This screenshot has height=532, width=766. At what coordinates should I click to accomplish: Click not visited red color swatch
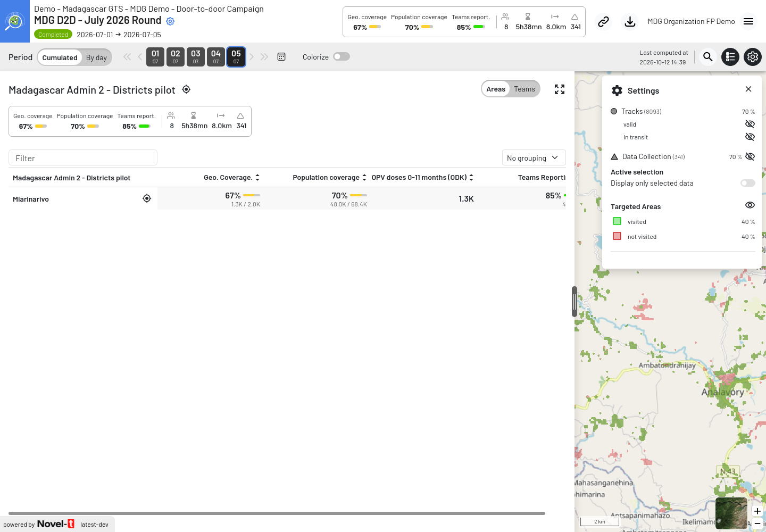pos(617,236)
